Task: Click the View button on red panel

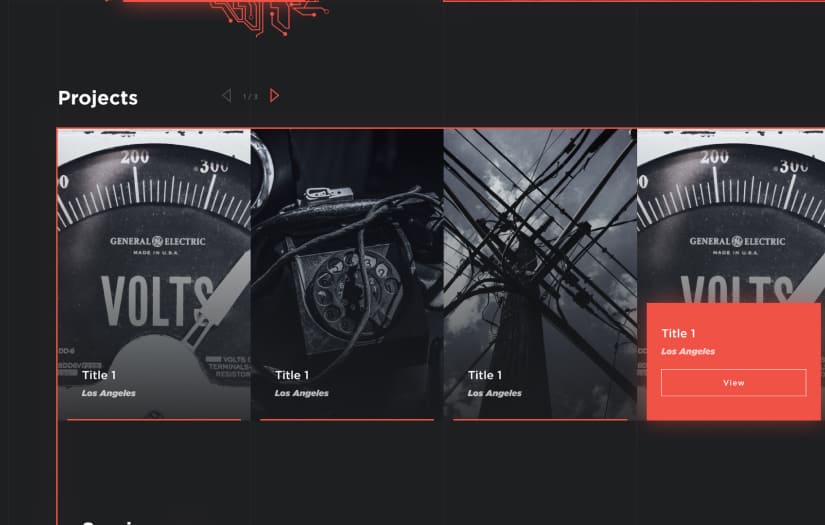Action: [733, 383]
